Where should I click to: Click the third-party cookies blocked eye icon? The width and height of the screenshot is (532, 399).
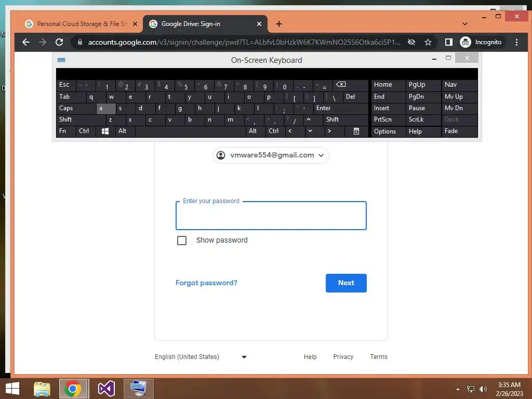click(411, 42)
